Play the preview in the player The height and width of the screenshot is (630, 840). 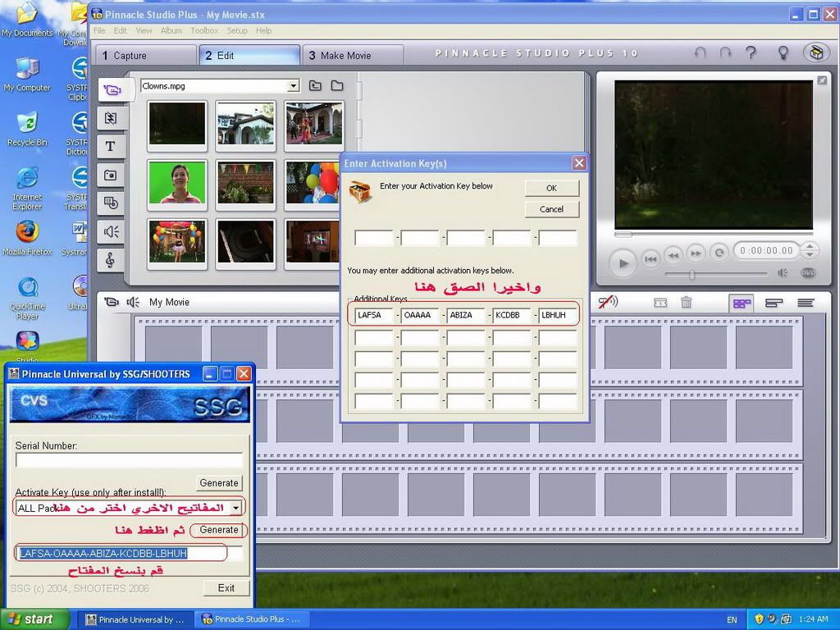[x=623, y=263]
